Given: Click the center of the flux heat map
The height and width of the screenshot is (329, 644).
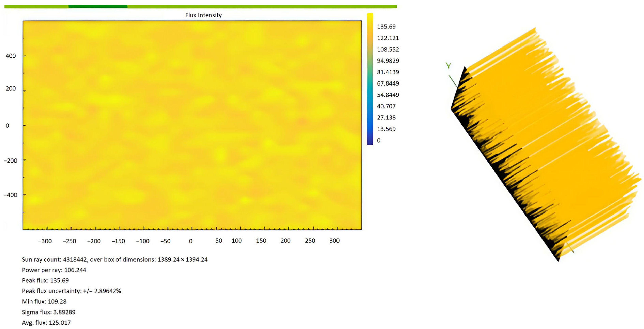Looking at the screenshot, I should pyautogui.click(x=192, y=125).
